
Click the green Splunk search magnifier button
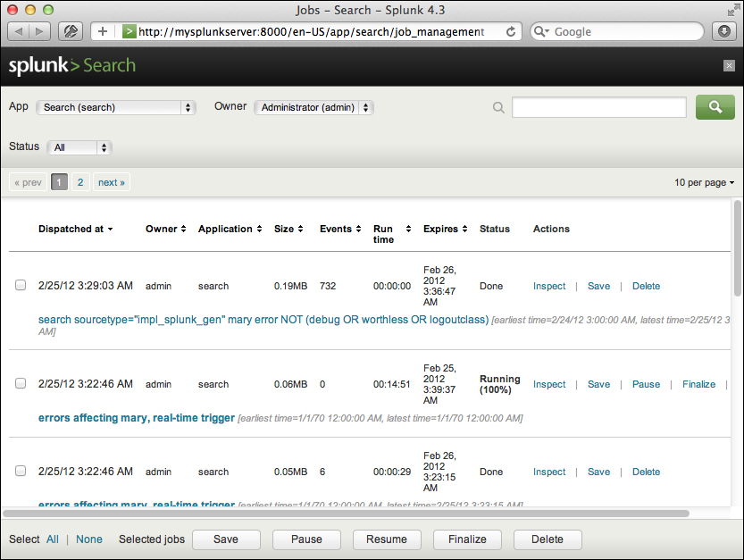(715, 107)
